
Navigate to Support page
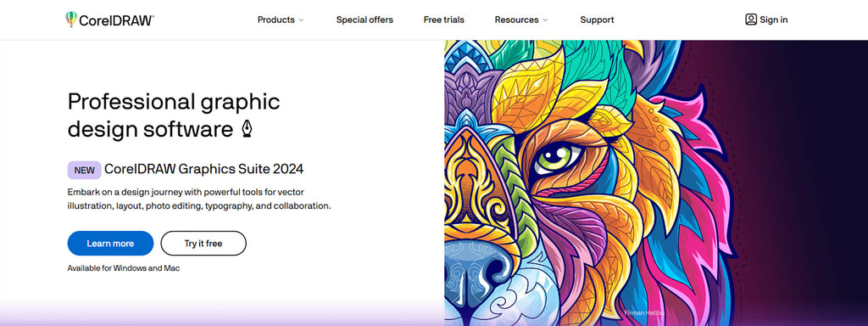597,20
